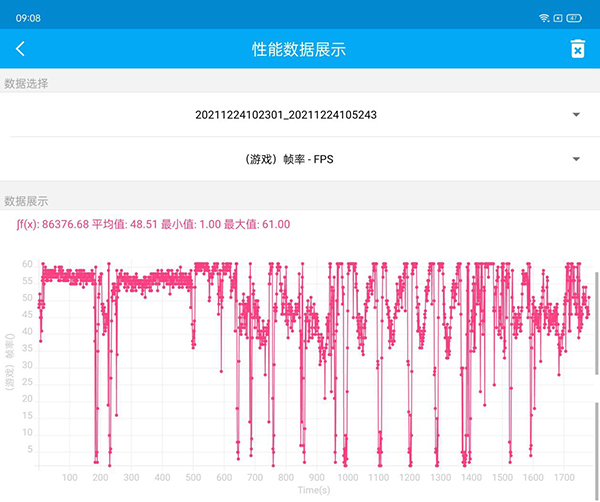The height and width of the screenshot is (502, 600).
Task: Tap the screen-record icon in status bar
Action: pos(560,18)
